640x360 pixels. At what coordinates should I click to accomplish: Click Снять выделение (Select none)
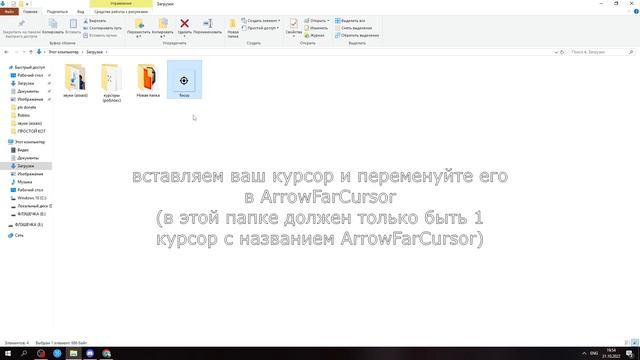(x=353, y=28)
